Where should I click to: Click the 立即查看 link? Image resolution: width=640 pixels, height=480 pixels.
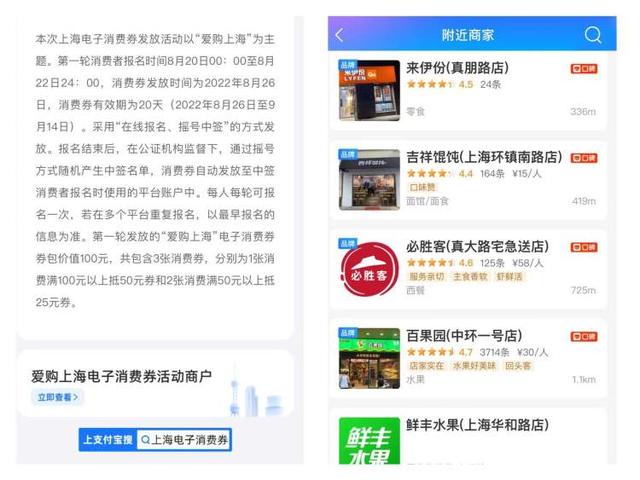(x=58, y=397)
